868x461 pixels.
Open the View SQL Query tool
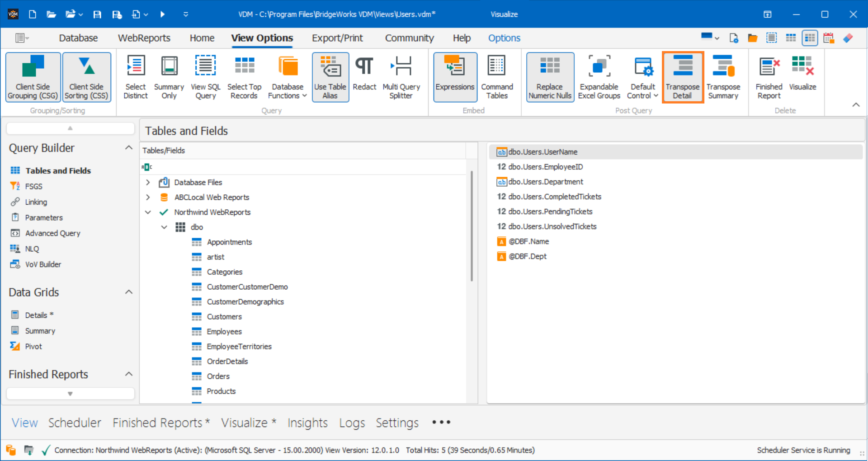[x=205, y=77]
